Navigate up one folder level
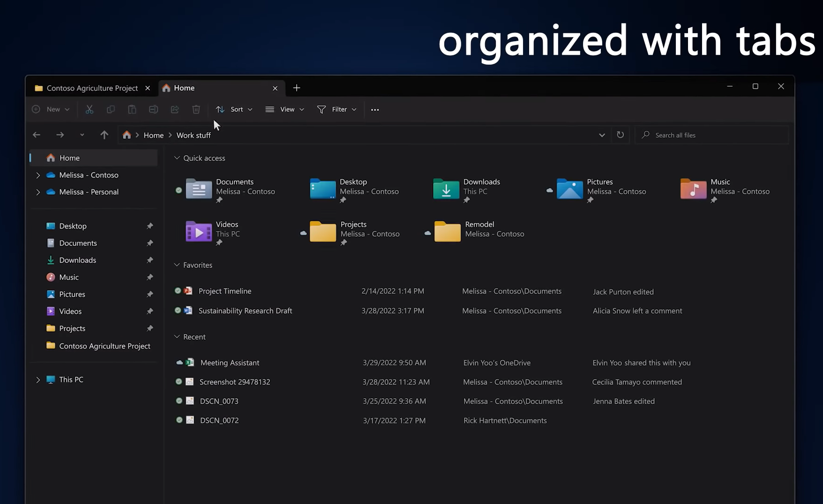 (x=104, y=135)
